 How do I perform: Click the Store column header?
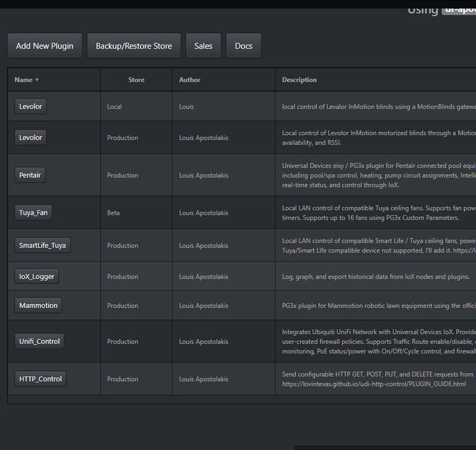[136, 80]
